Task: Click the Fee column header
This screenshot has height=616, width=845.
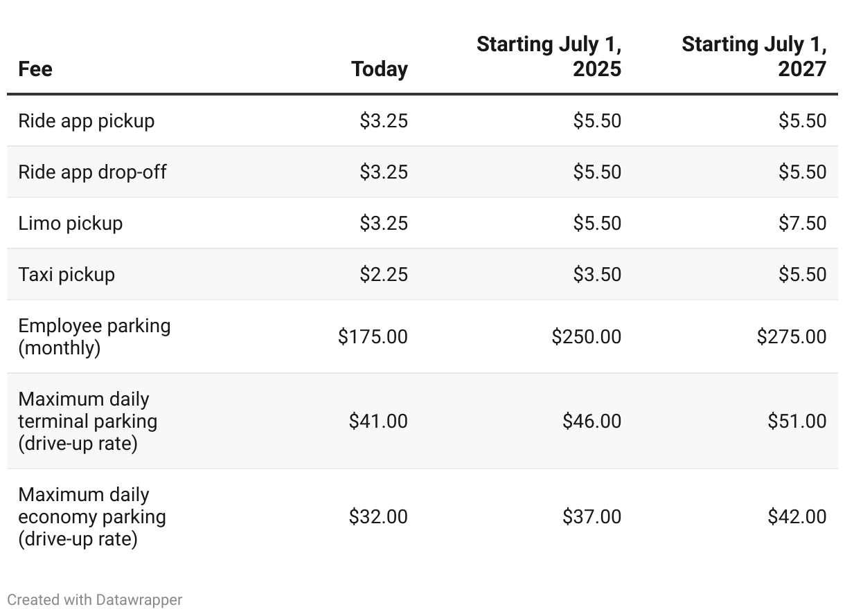Action: 35,69
